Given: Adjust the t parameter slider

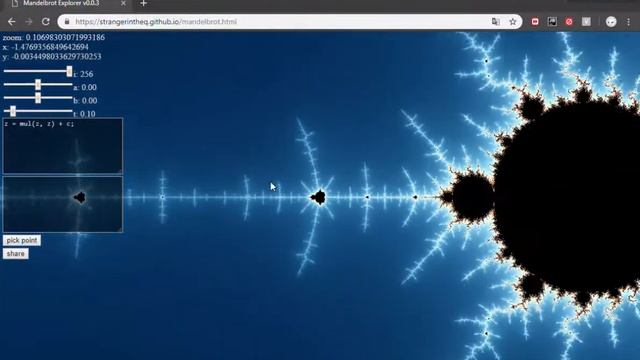Looking at the screenshot, I should click(38, 111).
